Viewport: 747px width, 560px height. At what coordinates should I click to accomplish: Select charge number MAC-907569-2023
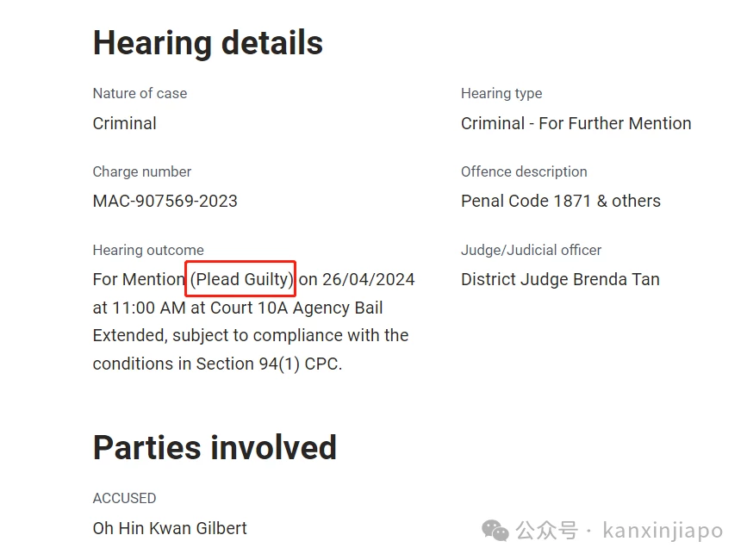(x=165, y=201)
